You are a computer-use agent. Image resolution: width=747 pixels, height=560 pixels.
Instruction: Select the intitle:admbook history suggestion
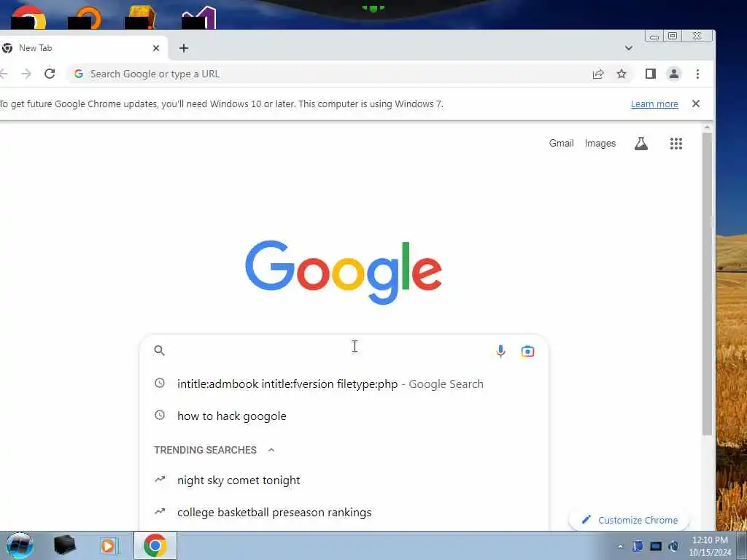(344, 384)
